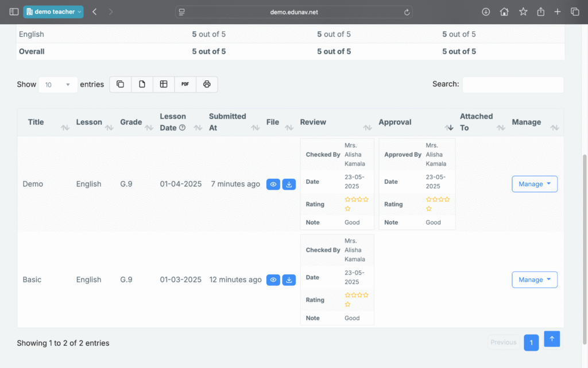Click the copy table icon button
Viewport: 588px width, 368px height.
pyautogui.click(x=121, y=85)
